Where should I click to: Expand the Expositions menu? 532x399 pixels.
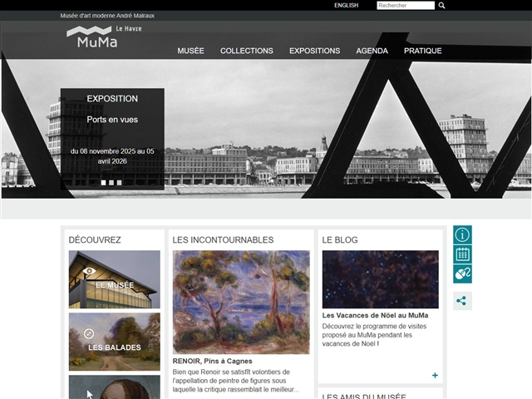[x=314, y=51]
